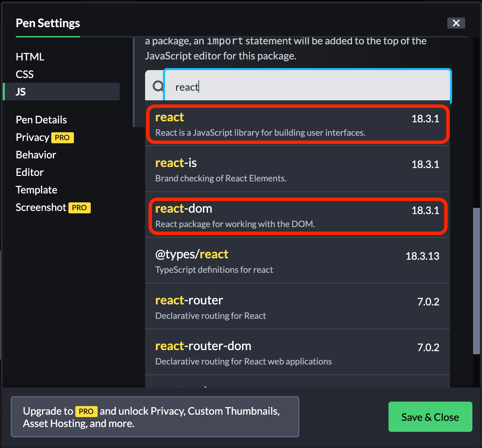482x448 pixels.
Task: Open the Editor settings section
Action: pyautogui.click(x=30, y=172)
